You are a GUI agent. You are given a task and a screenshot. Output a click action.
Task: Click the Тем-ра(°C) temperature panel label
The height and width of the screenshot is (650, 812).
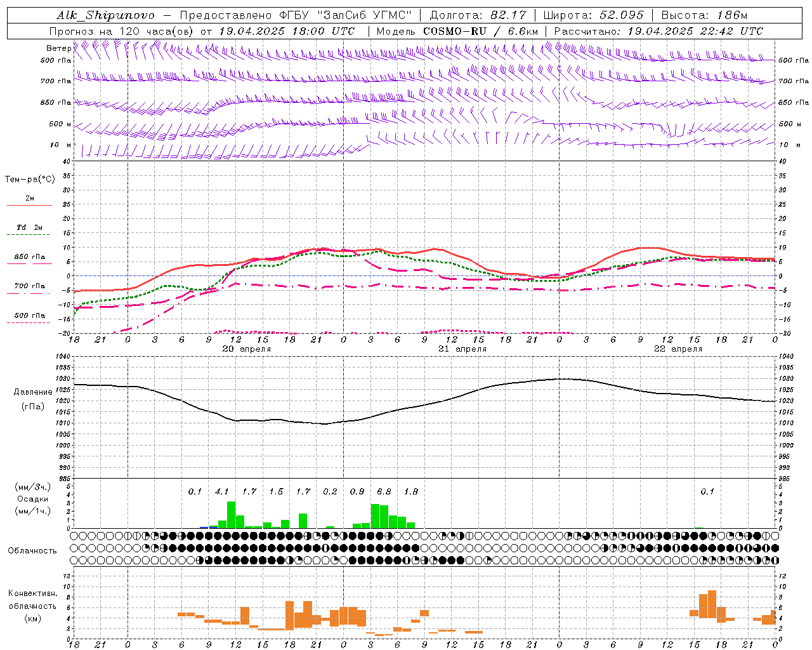30,180
